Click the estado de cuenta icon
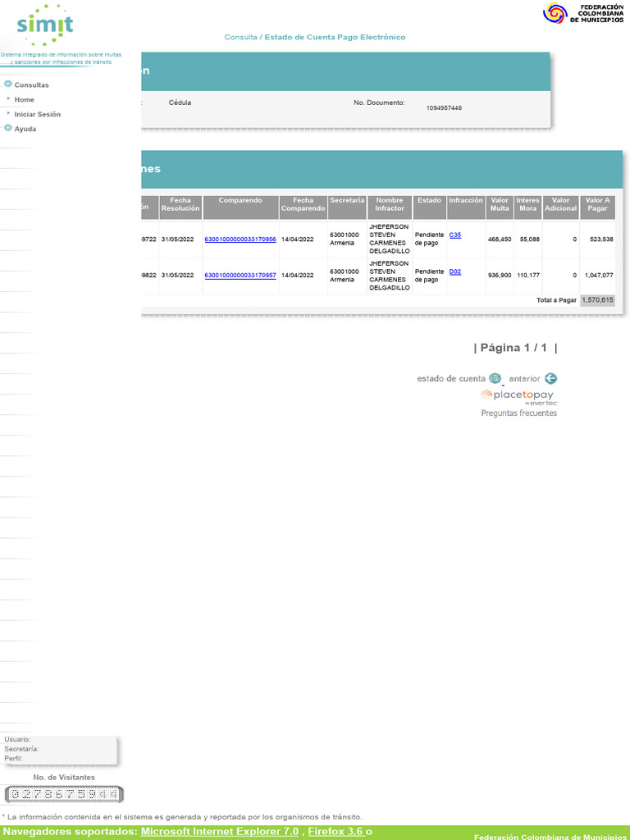The height and width of the screenshot is (840, 630). (495, 378)
